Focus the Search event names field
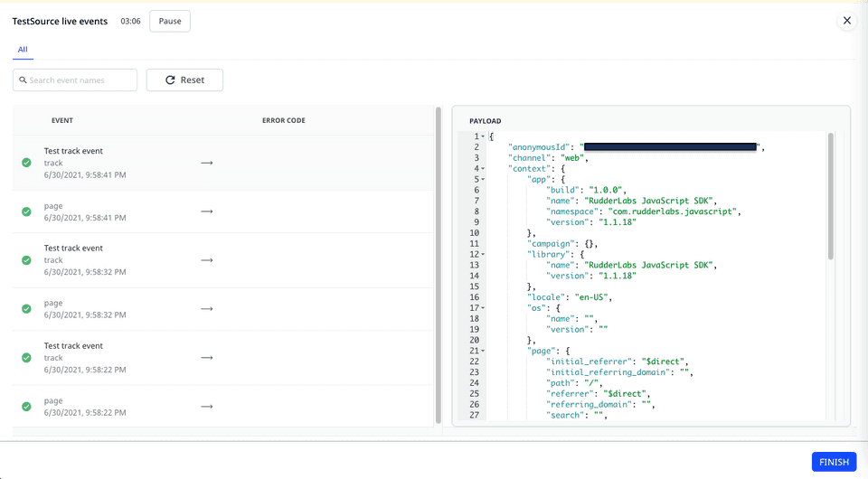Screen dimensions: 868x479 coord(81,80)
